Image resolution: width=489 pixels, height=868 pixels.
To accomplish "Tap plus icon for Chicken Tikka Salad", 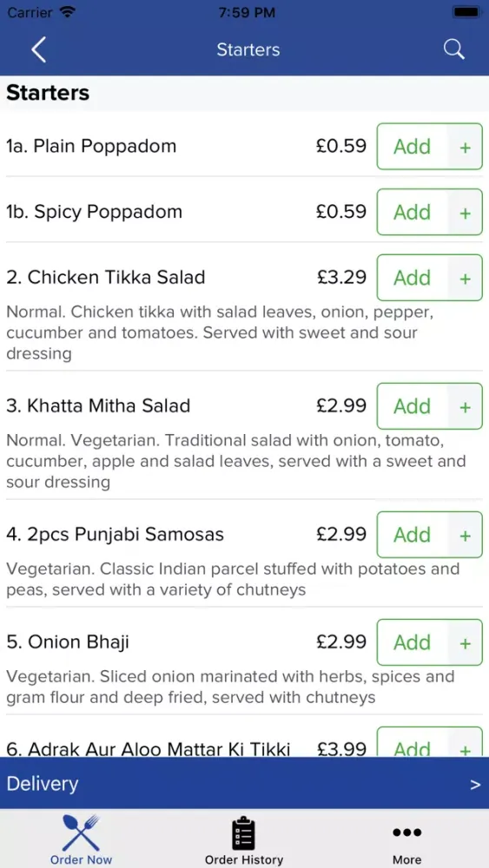I will tap(466, 278).
